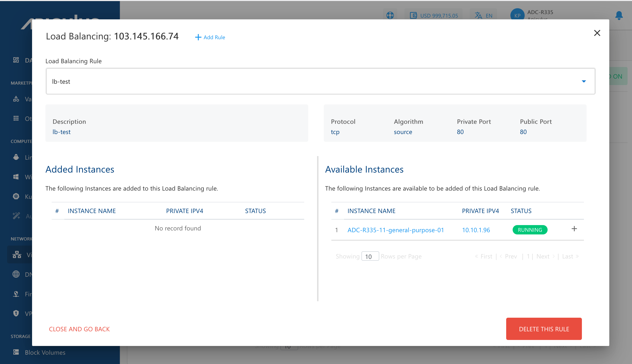
Task: Click the Linux instances icon in sidebar
Action: tap(16, 157)
